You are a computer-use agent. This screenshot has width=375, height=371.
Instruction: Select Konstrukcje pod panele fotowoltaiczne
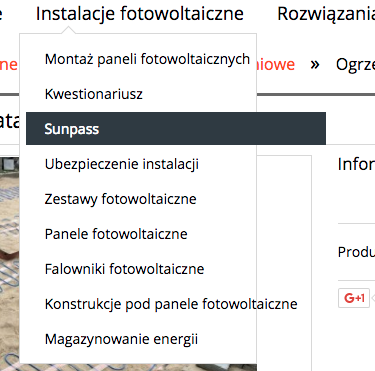(171, 304)
